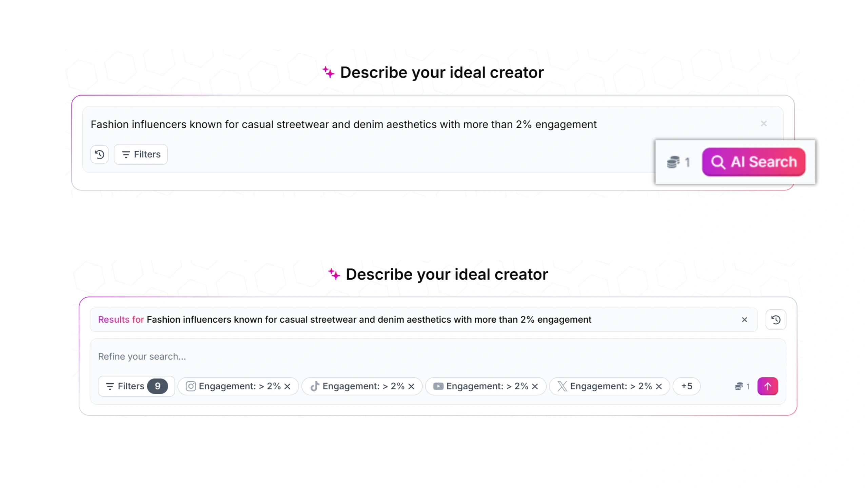Click the credits coin icon beside AI Search
Viewport: 868px width, 488px height.
click(673, 162)
